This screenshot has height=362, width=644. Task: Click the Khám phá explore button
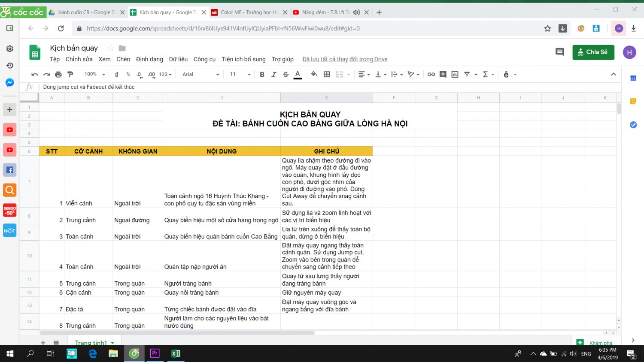pos(595,342)
